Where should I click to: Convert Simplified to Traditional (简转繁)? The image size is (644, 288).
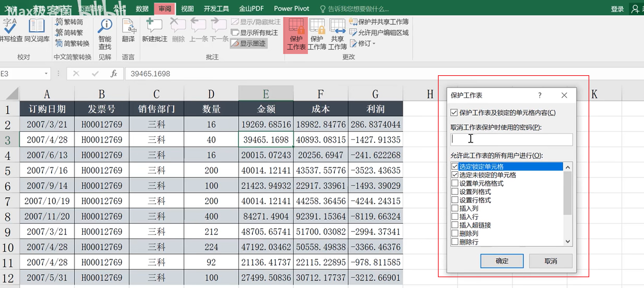69,33
